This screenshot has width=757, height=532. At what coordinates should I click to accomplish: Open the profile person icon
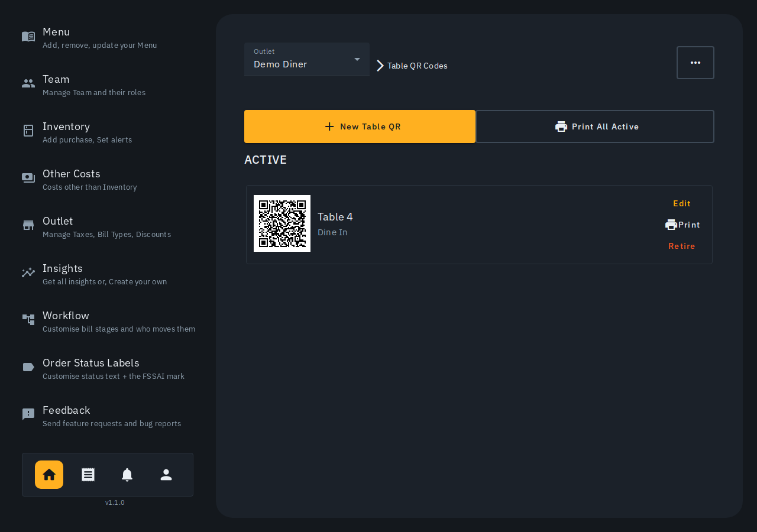pyautogui.click(x=166, y=475)
